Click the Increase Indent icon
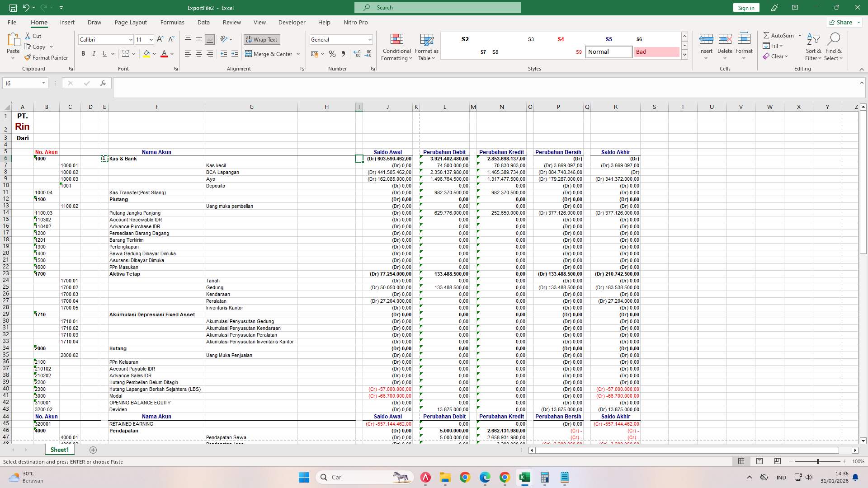The width and height of the screenshot is (868, 488). [x=234, y=54]
